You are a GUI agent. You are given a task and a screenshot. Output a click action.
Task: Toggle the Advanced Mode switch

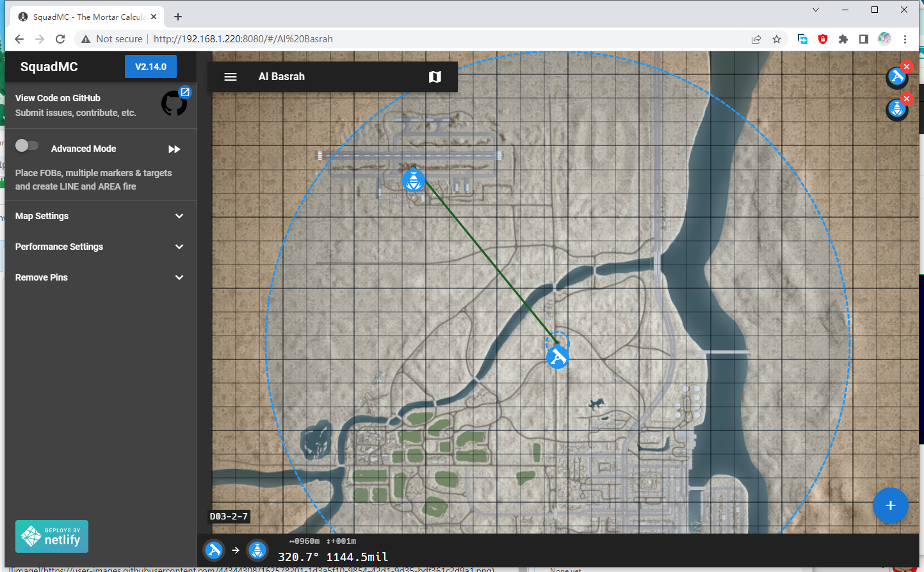pos(27,146)
